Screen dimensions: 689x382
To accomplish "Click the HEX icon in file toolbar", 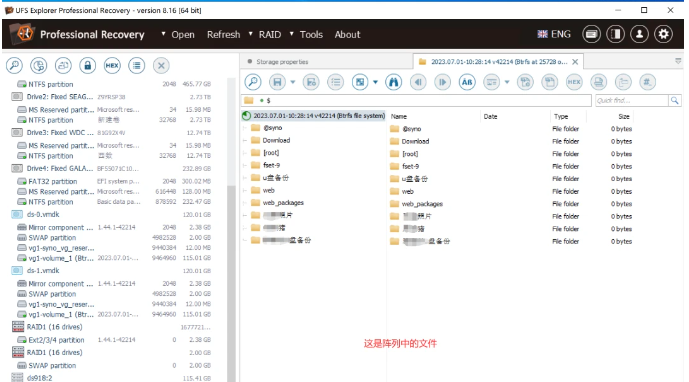I will [x=574, y=82].
